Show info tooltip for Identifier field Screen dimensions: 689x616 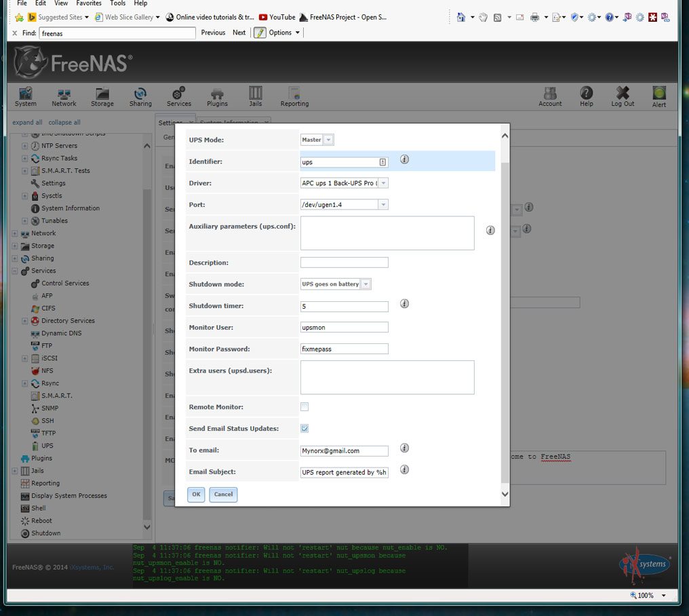coord(404,159)
